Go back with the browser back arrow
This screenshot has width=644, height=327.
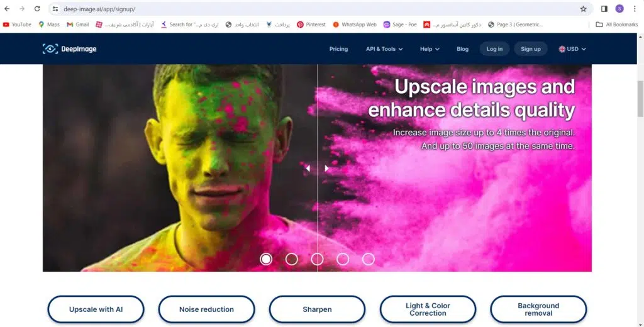point(7,9)
